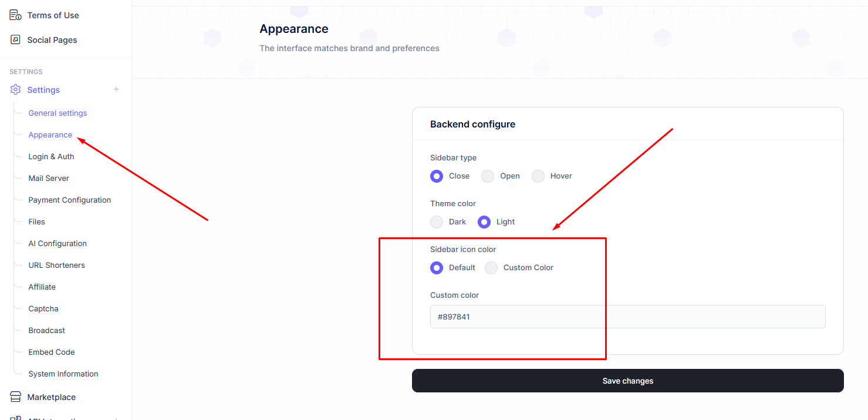Expand Settings with the plus icon
The width and height of the screenshot is (868, 420).
116,89
